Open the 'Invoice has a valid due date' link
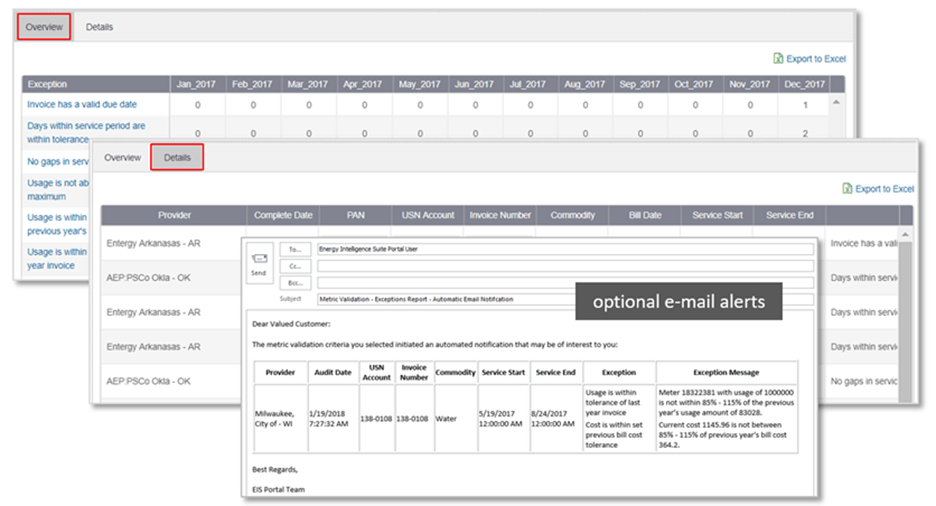The image size is (936, 506). click(82, 104)
